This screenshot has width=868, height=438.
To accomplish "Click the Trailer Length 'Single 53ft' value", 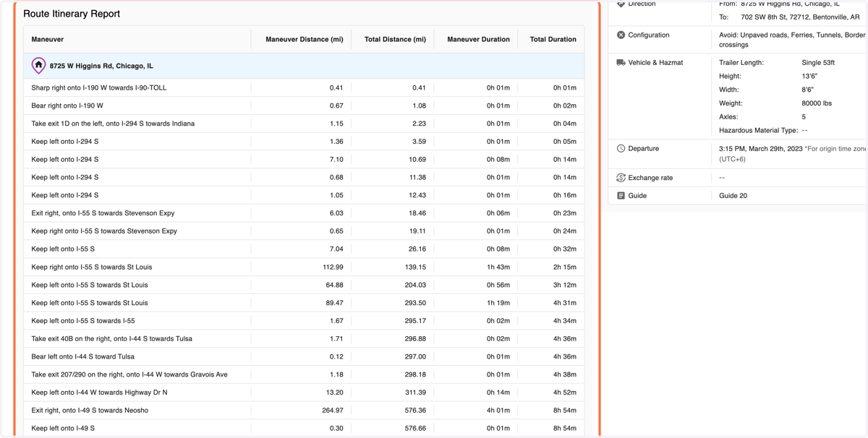I will (x=818, y=63).
